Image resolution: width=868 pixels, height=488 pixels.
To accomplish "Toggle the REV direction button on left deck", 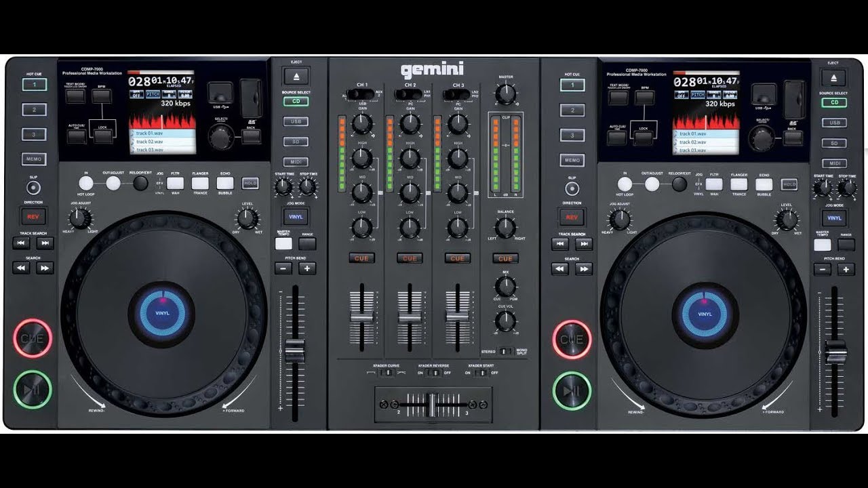I will [x=33, y=217].
